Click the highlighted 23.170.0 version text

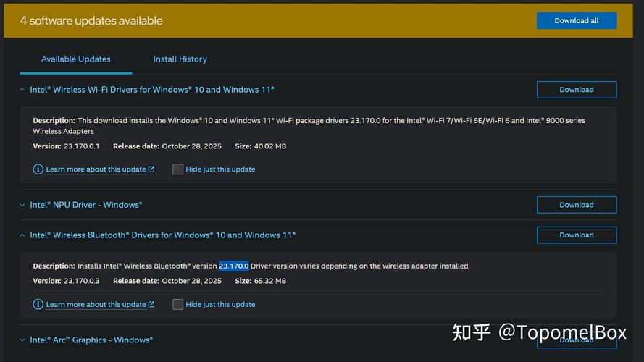point(234,266)
